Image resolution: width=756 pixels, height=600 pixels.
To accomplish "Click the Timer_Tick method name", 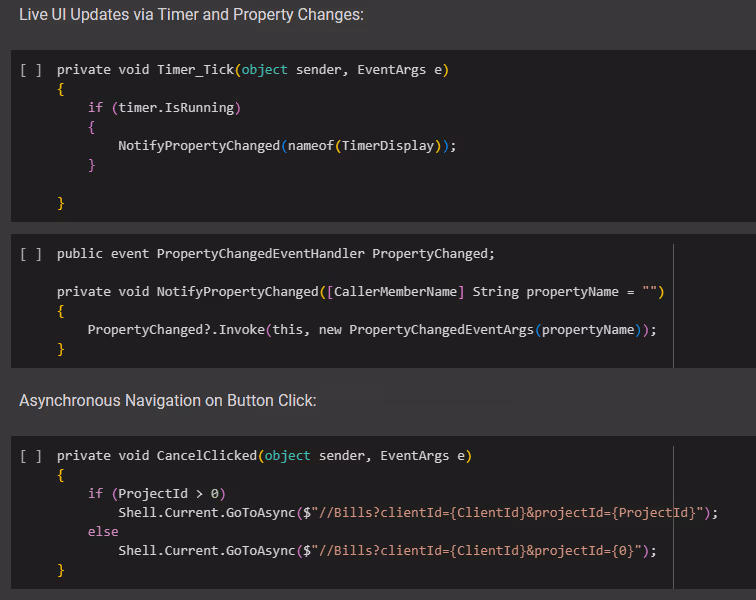I will (195, 70).
